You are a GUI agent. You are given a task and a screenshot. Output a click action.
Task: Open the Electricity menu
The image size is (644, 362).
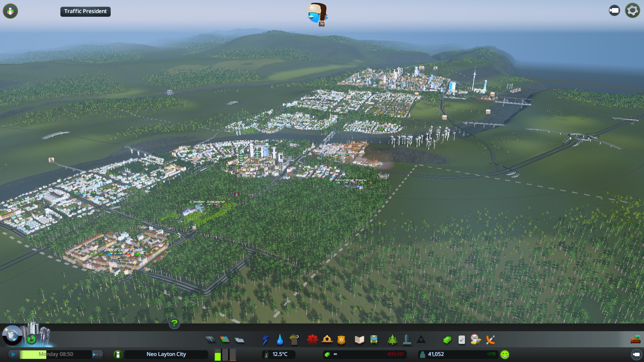265,340
